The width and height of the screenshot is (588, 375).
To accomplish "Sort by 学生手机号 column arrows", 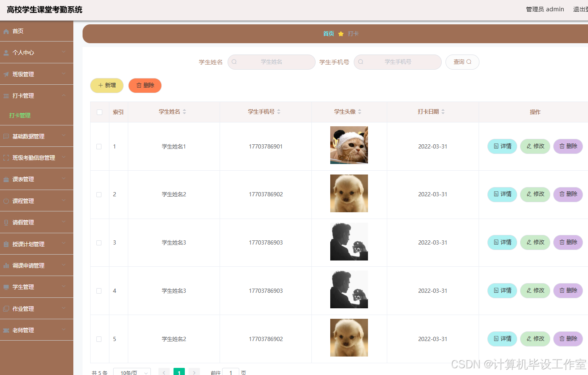I will (x=279, y=112).
